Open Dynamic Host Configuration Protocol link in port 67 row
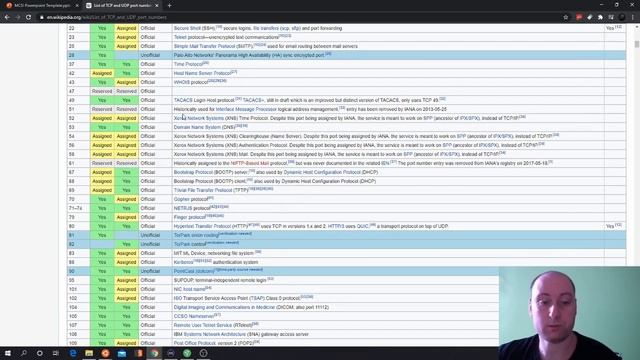The width and height of the screenshot is (640, 360). (322, 172)
